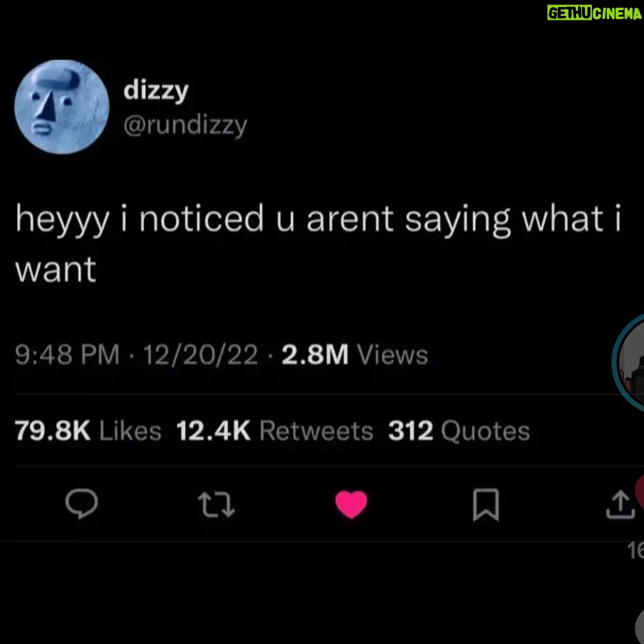Tap the red circle at right edge
Screen dimensions: 644x644
tap(640, 491)
